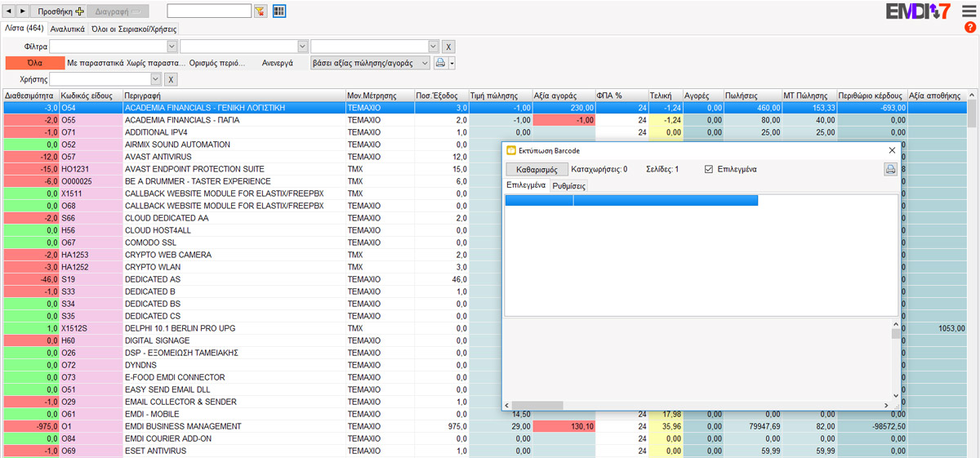Viewport: 980px width, 458px height.
Task: Go to the previous record with left arrow
Action: click(x=10, y=11)
